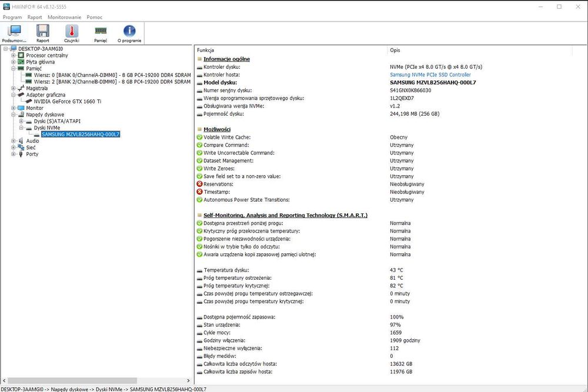
Task: Click the left arrow of horizontal scrollbar
Action: pyautogui.click(x=4, y=380)
